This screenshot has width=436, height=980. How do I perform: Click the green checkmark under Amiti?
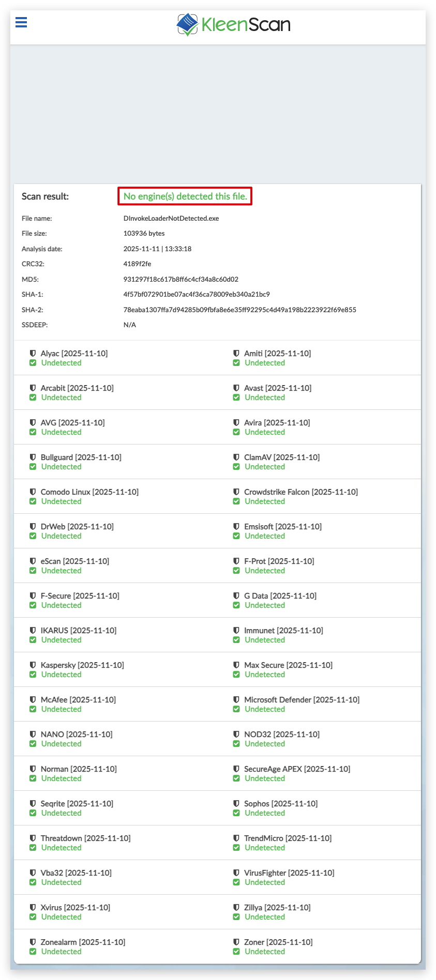(x=236, y=363)
